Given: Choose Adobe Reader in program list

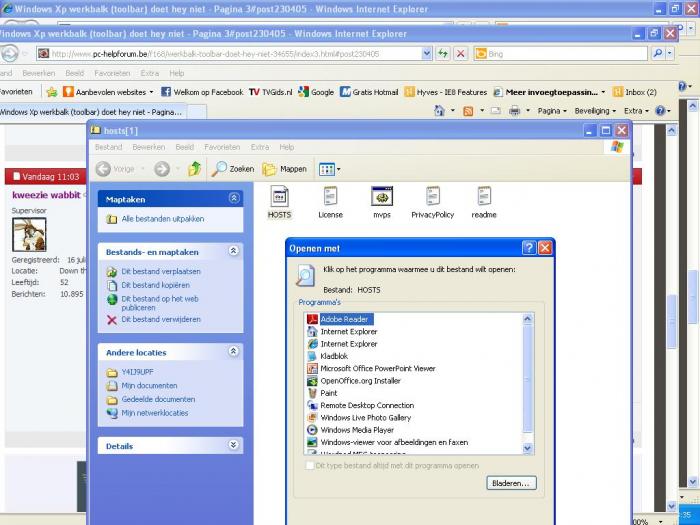Looking at the screenshot, I should click(338, 319).
